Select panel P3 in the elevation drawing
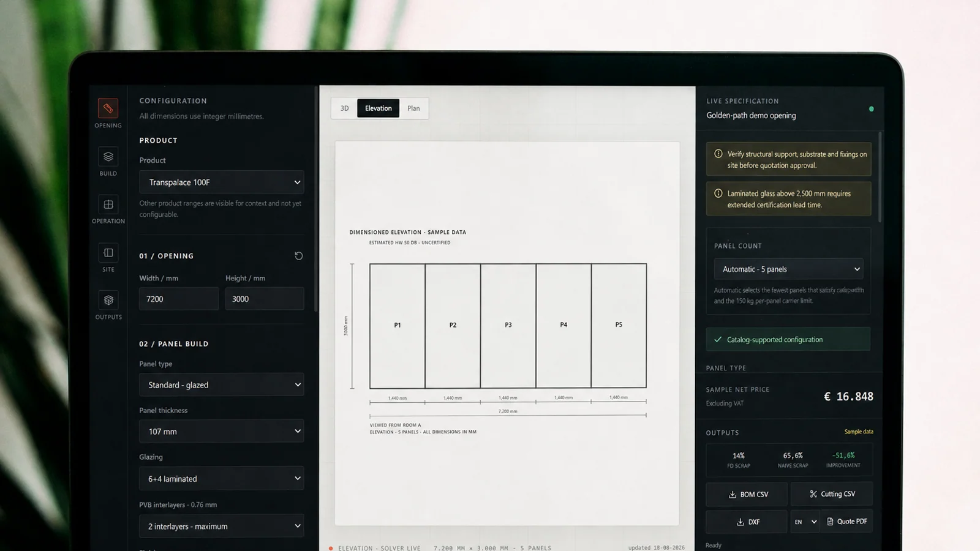The image size is (980, 551). pyautogui.click(x=508, y=326)
